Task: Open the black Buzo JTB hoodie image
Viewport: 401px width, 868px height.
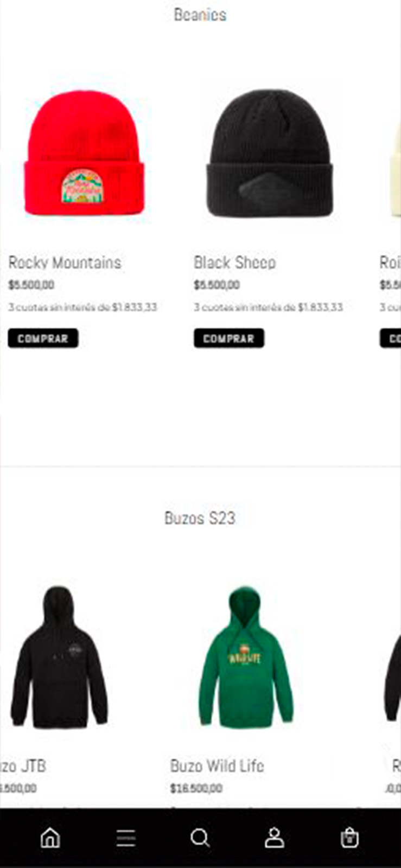Action: (59, 656)
